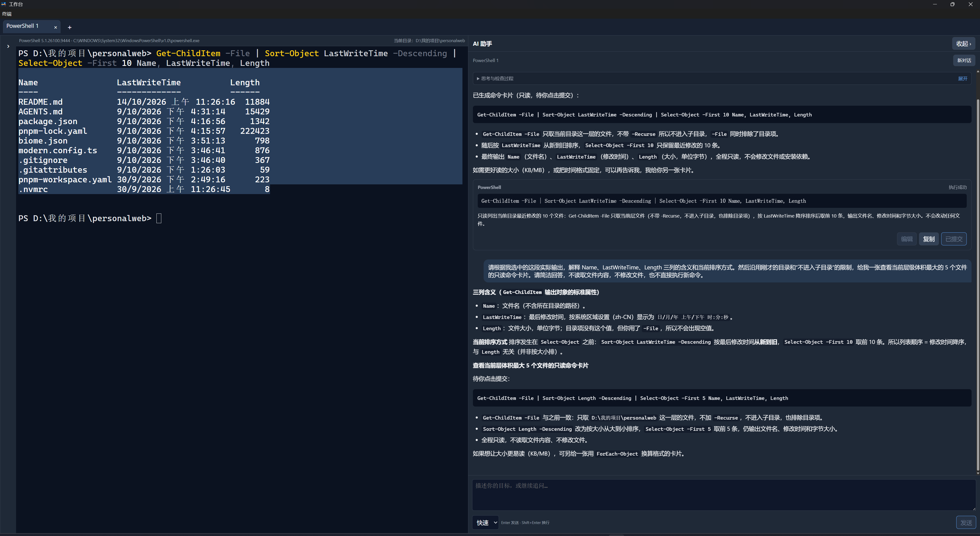The image size is (980, 536).
Task: Click the 展开 link
Action: click(x=962, y=78)
